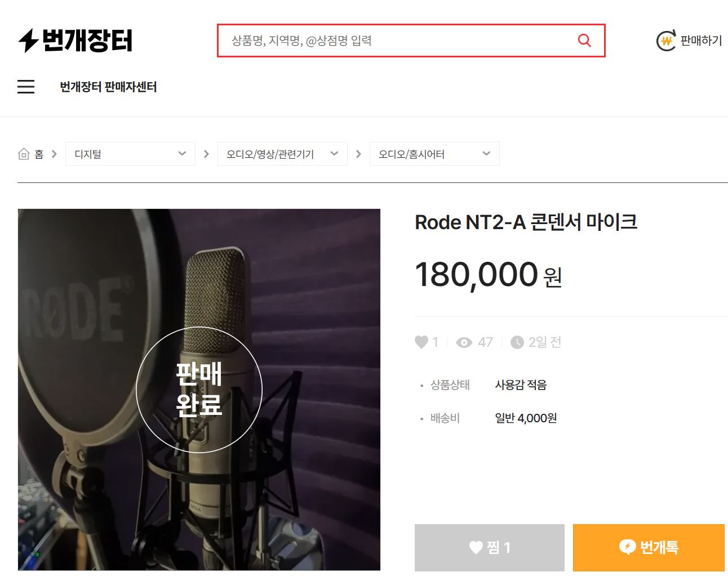Open the Rode microphone product photo
This screenshot has width=728, height=581.
199,390
